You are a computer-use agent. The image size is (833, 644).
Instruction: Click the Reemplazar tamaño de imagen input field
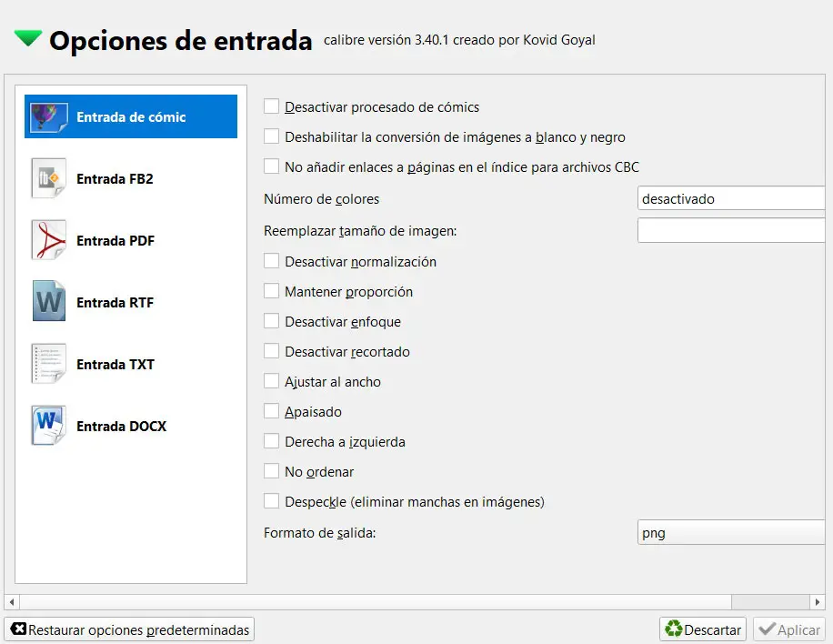731,231
